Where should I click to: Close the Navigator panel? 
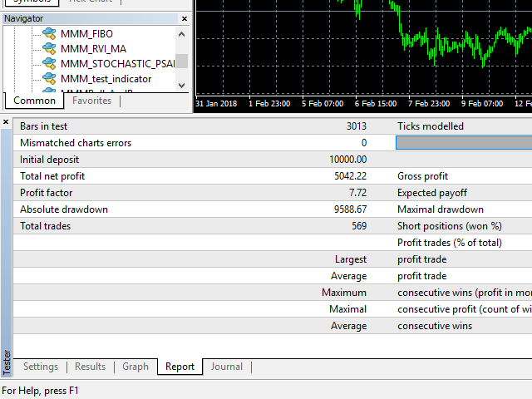pyautogui.click(x=185, y=18)
